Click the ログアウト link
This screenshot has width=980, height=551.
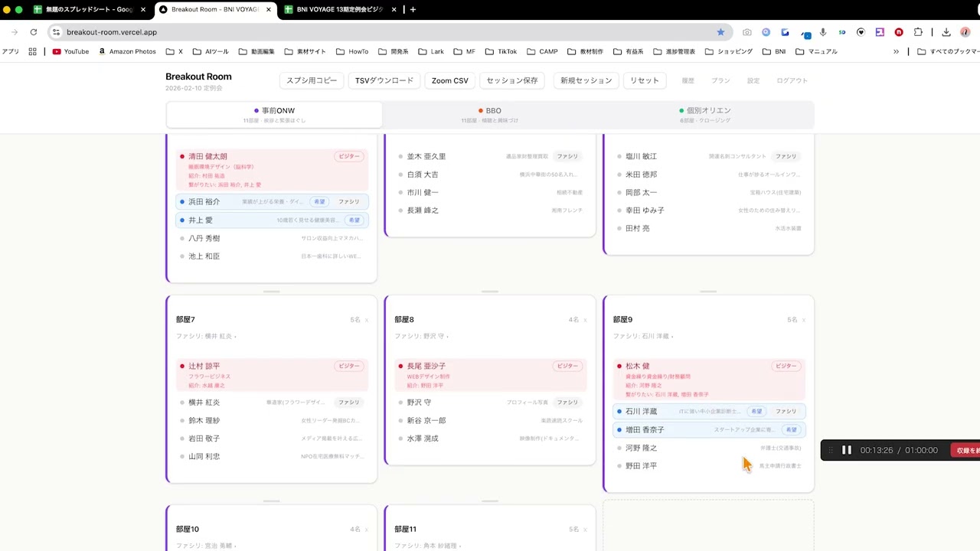coord(792,80)
